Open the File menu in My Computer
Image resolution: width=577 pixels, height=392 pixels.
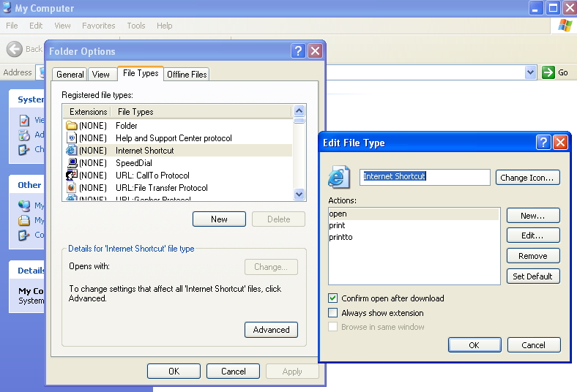(x=12, y=26)
